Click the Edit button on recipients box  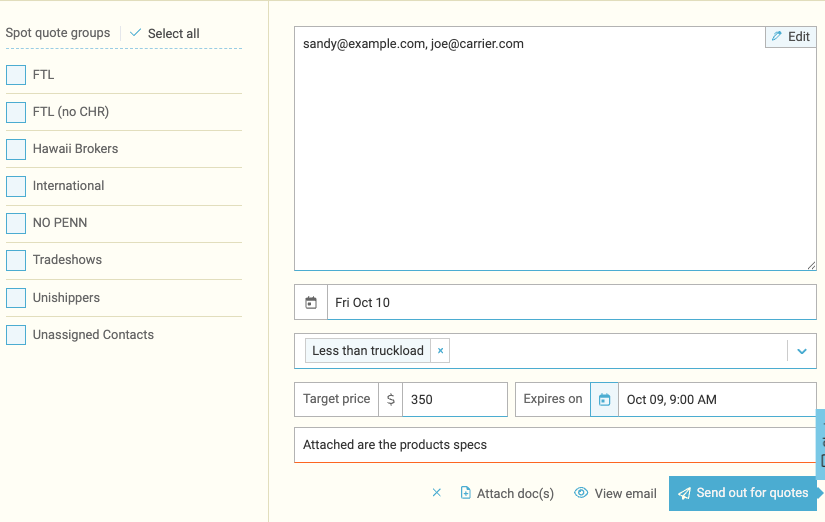point(790,37)
